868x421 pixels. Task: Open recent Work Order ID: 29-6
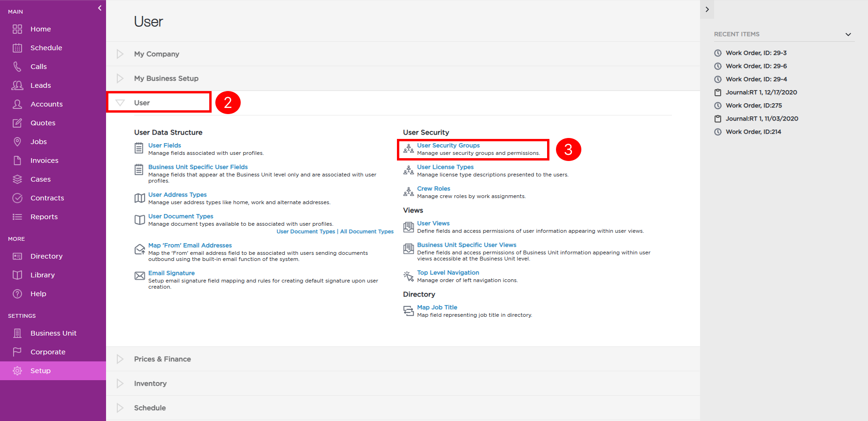coord(756,66)
